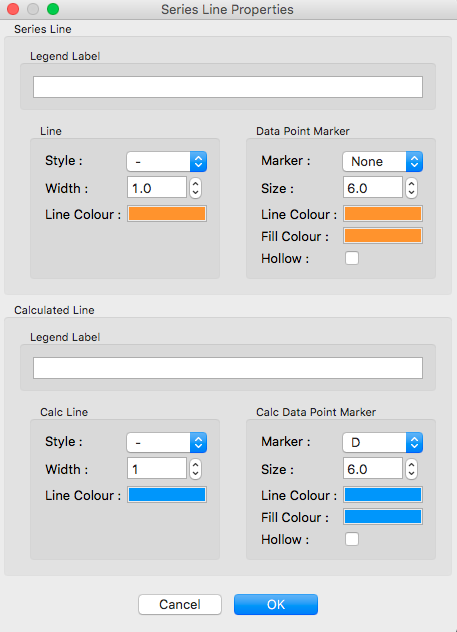This screenshot has width=457, height=632.
Task: Click the Data Point Marker Size field 6.0
Action: tap(373, 187)
